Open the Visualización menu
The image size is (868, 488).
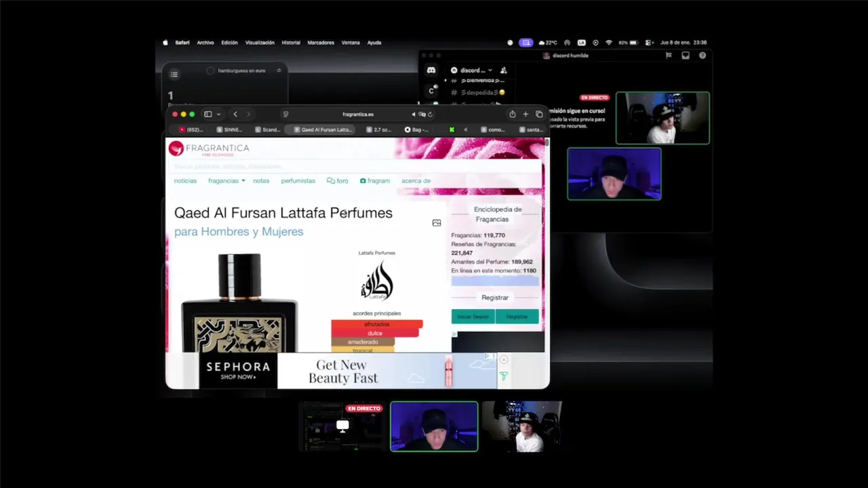(260, 43)
